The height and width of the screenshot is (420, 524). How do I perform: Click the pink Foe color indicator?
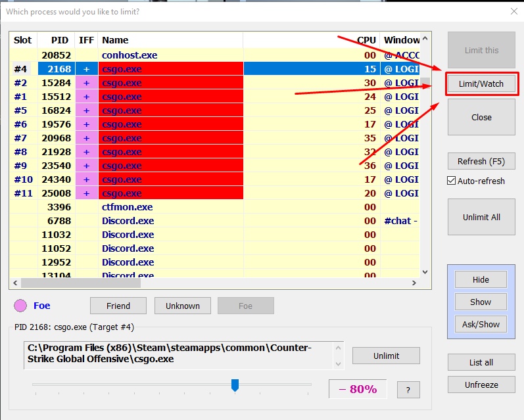[x=20, y=306]
